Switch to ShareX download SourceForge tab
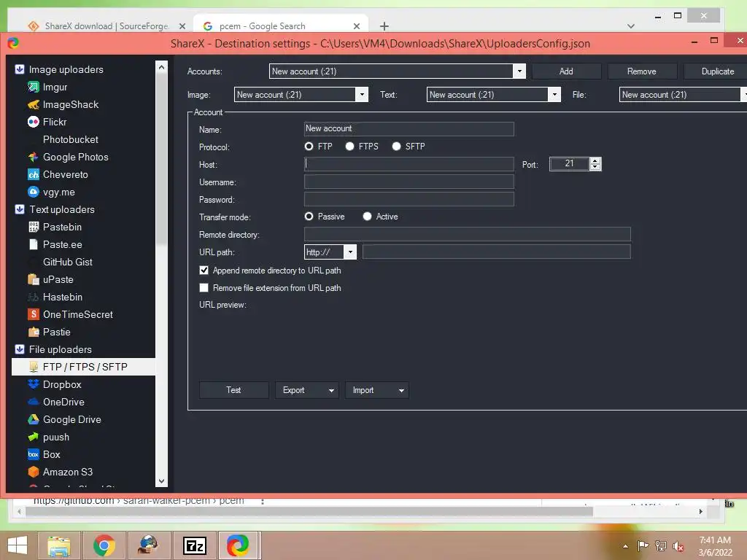Screen dimensions: 747x560 tap(107, 26)
